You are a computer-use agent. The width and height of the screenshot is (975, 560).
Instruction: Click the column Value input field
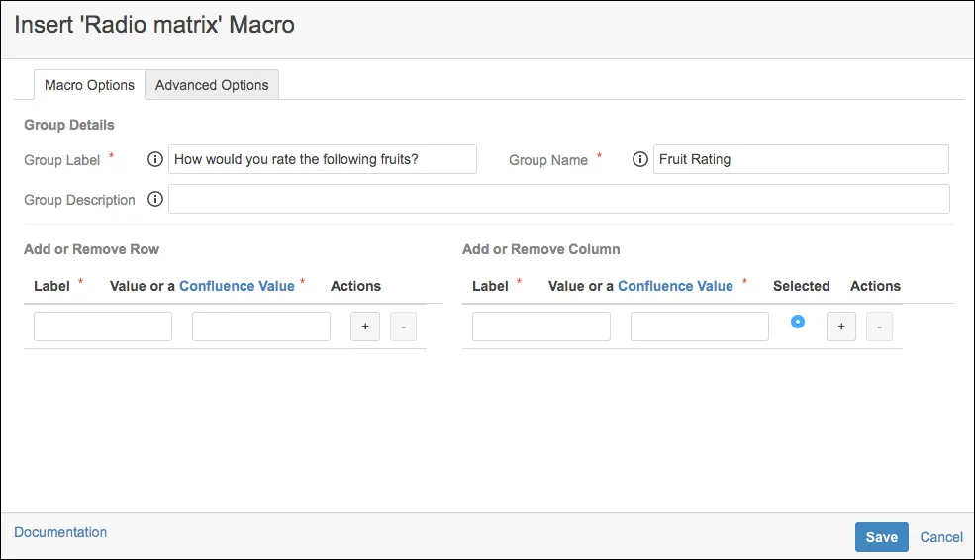pos(700,327)
